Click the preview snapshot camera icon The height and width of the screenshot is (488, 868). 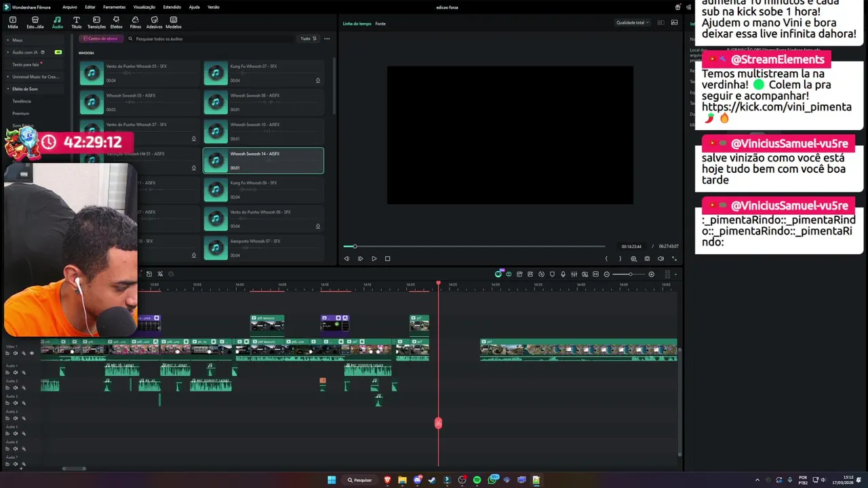[x=647, y=258]
